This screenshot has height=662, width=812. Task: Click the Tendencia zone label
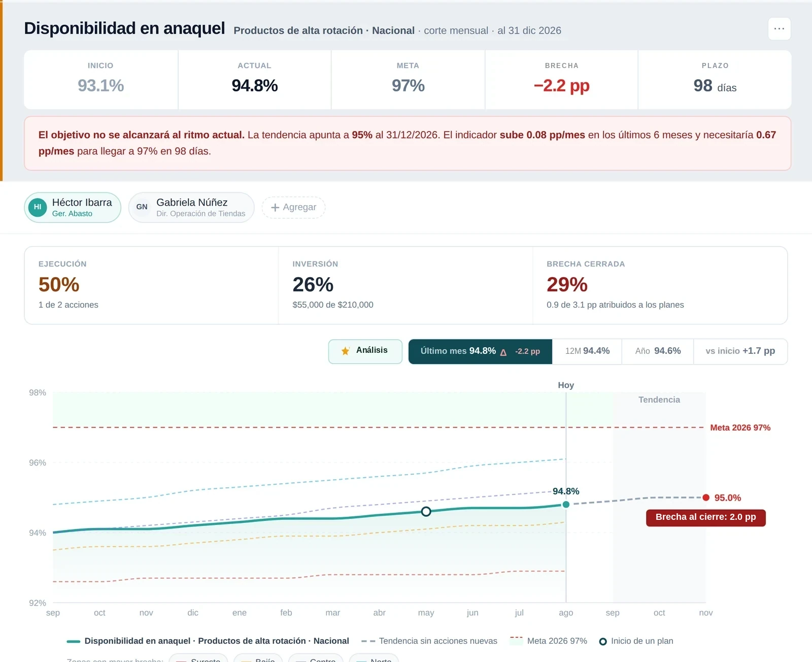point(659,400)
